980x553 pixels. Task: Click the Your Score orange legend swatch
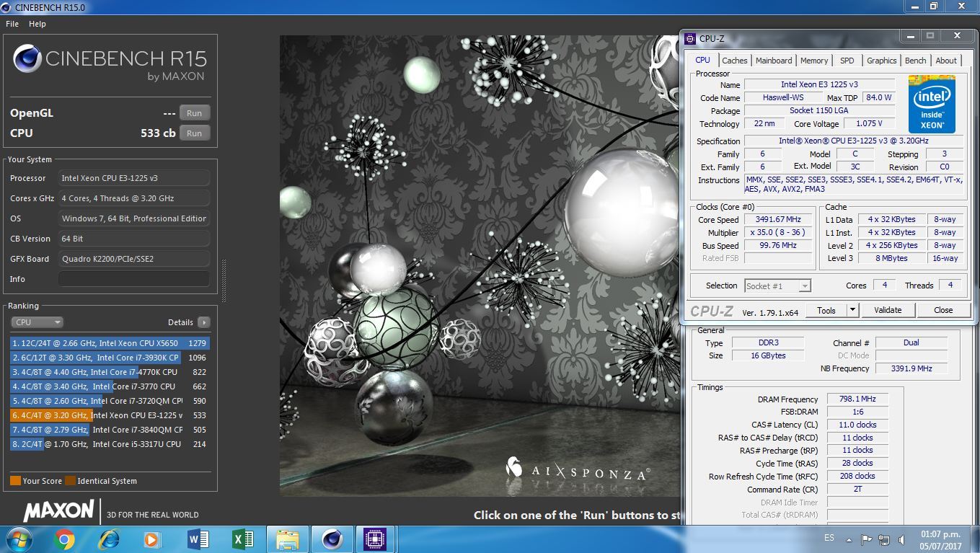(15, 481)
